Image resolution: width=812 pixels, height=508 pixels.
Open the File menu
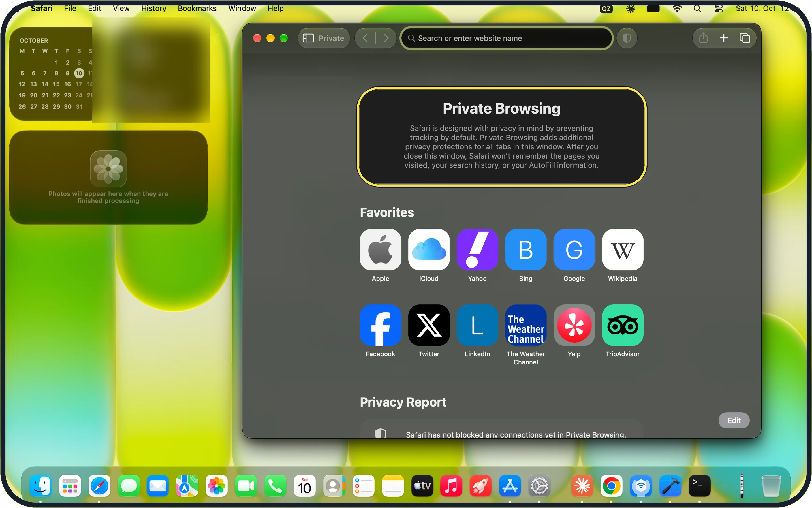pos(70,8)
